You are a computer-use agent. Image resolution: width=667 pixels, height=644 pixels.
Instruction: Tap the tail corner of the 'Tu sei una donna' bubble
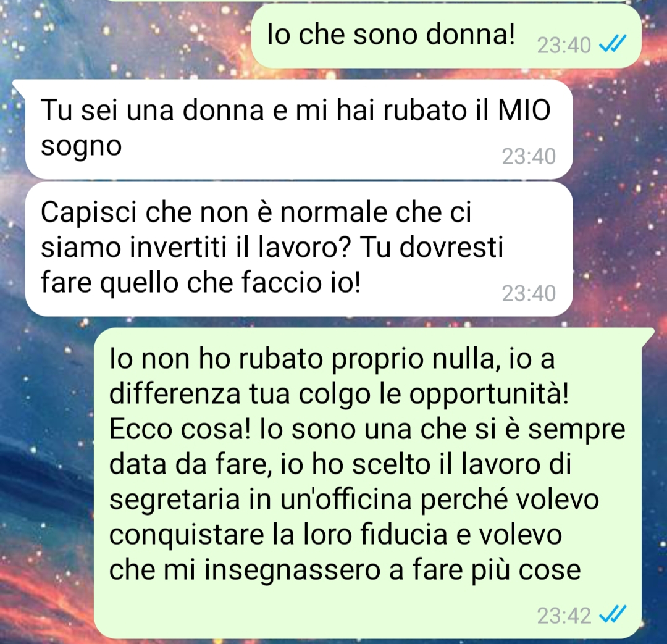pyautogui.click(x=18, y=85)
